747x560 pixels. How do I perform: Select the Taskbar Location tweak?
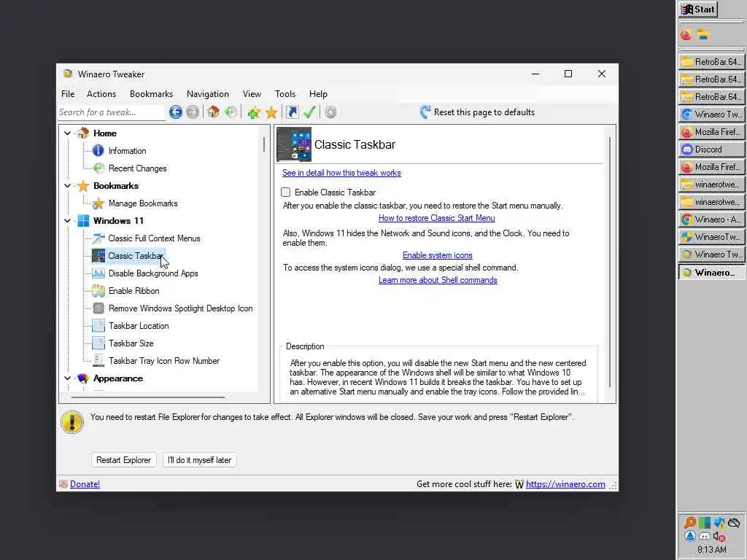(139, 326)
